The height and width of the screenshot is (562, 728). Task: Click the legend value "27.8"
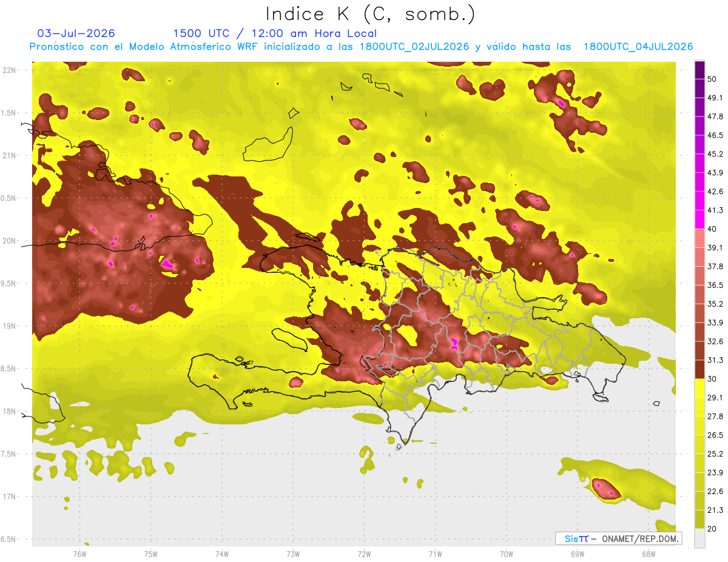[x=715, y=416]
